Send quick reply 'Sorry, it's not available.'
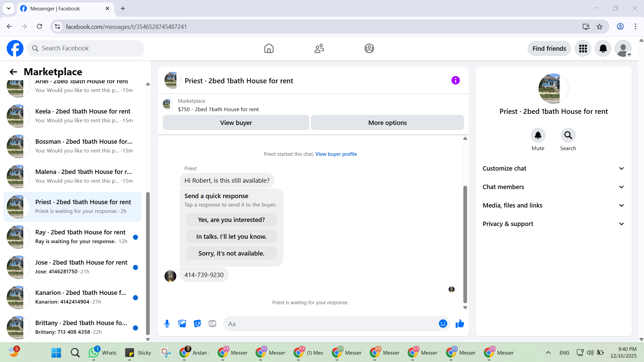The width and height of the screenshot is (644, 362). tap(231, 253)
